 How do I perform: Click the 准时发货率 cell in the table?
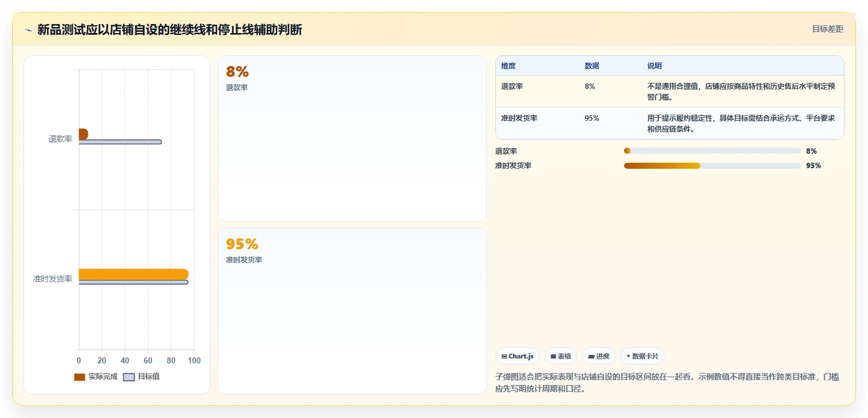click(519, 118)
